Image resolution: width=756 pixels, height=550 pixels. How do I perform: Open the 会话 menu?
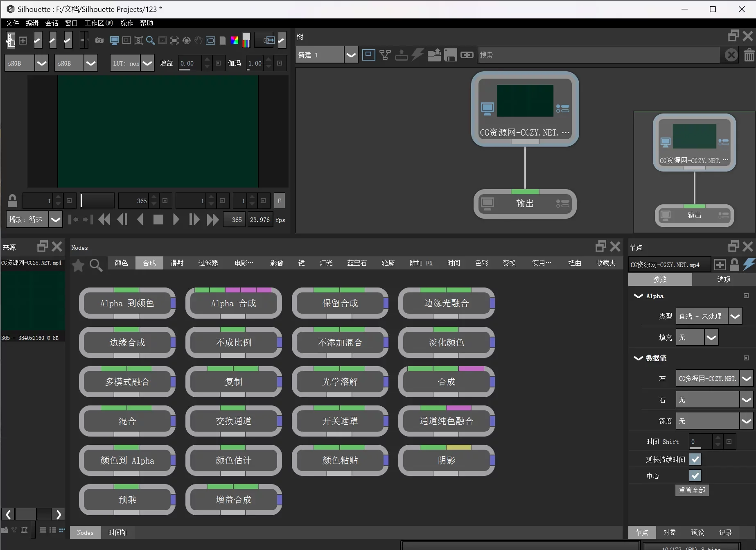(52, 23)
